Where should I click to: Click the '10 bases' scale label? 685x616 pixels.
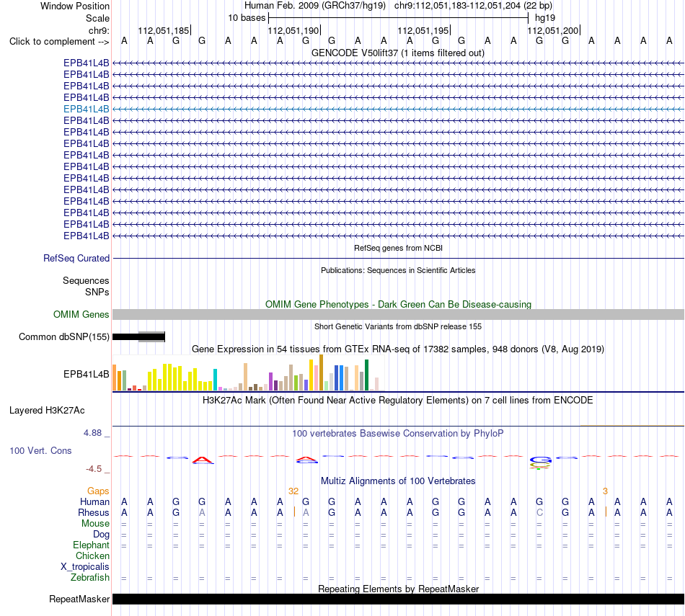247,18
